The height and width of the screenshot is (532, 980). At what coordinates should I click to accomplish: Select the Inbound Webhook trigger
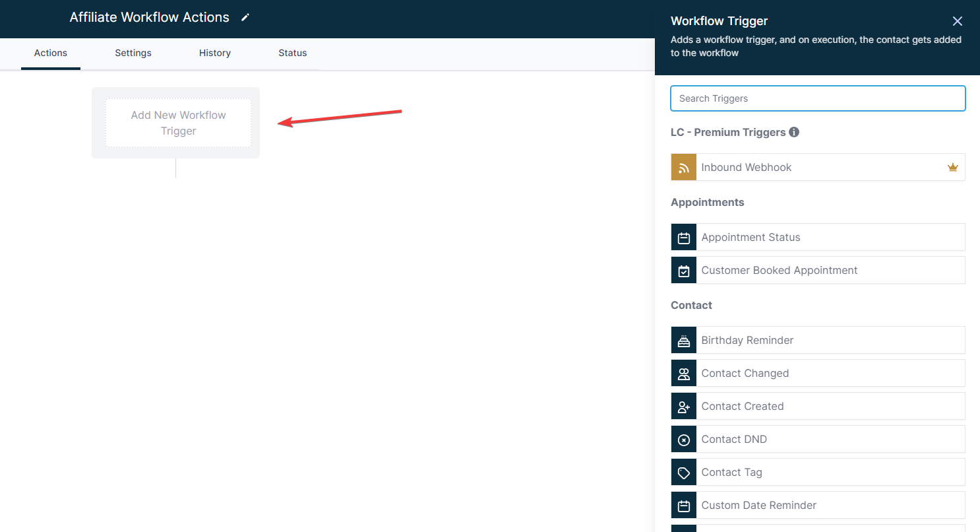pos(818,167)
